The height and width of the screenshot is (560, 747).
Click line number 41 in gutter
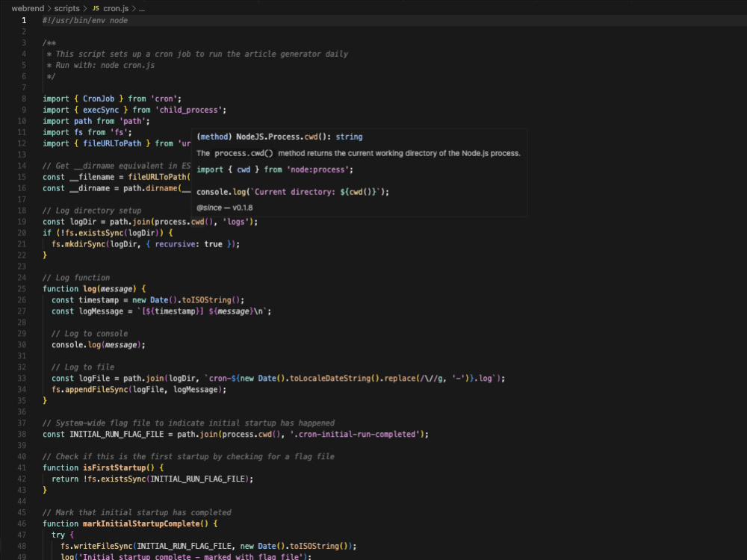pyautogui.click(x=22, y=467)
